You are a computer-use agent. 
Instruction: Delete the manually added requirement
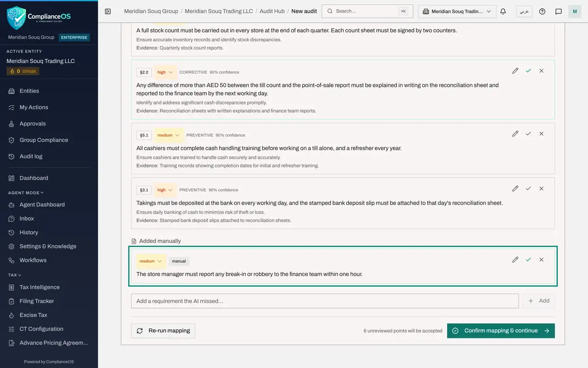click(x=541, y=260)
